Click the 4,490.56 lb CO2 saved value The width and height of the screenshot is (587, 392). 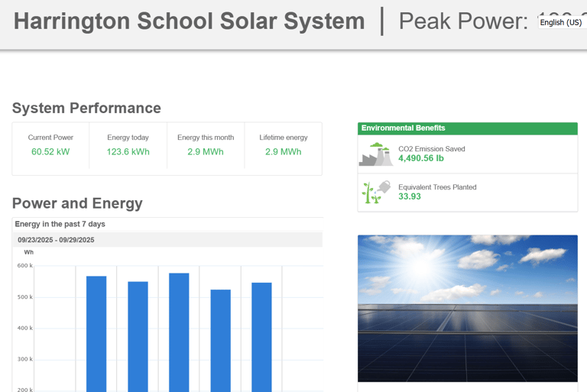pyautogui.click(x=421, y=159)
